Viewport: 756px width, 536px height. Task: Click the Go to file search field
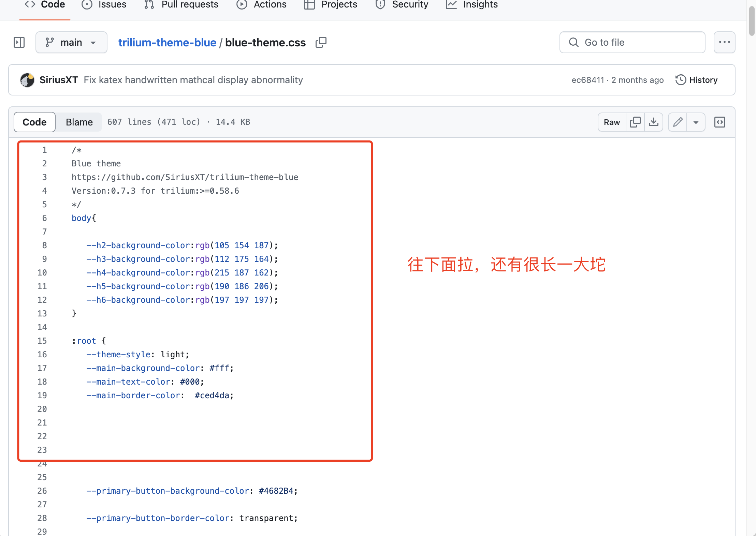click(x=632, y=42)
